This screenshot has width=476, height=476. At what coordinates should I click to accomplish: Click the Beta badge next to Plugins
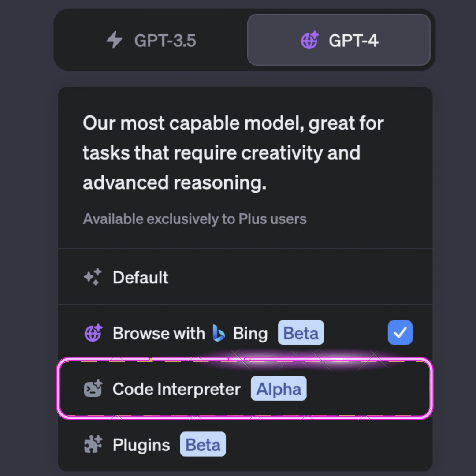click(203, 445)
